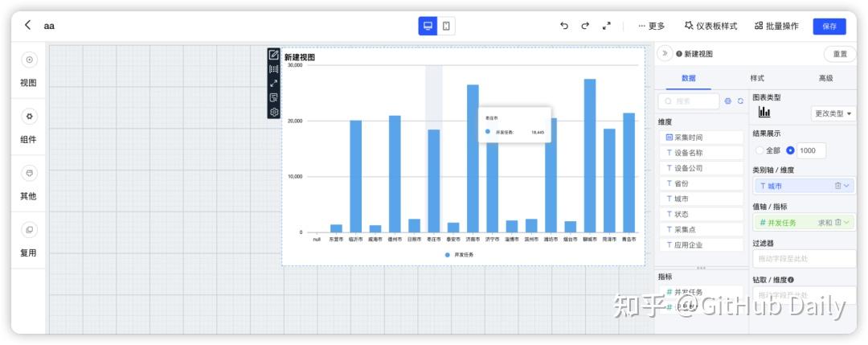Click the bar chart type icon

[x=764, y=113]
